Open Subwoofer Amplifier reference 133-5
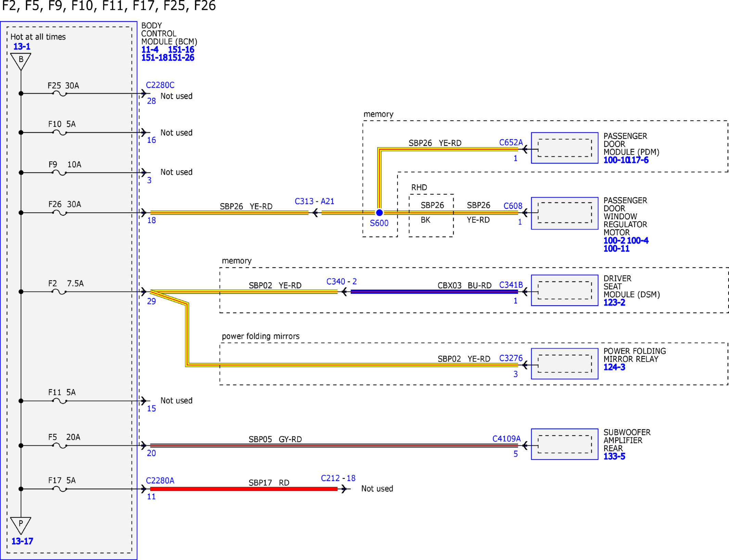Viewport: 729px width, 560px height. [614, 456]
